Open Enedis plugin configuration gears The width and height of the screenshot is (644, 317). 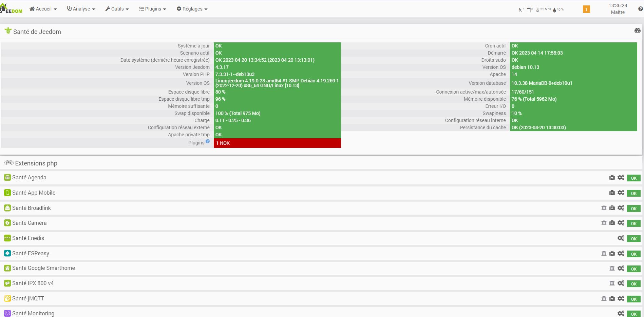coord(621,238)
